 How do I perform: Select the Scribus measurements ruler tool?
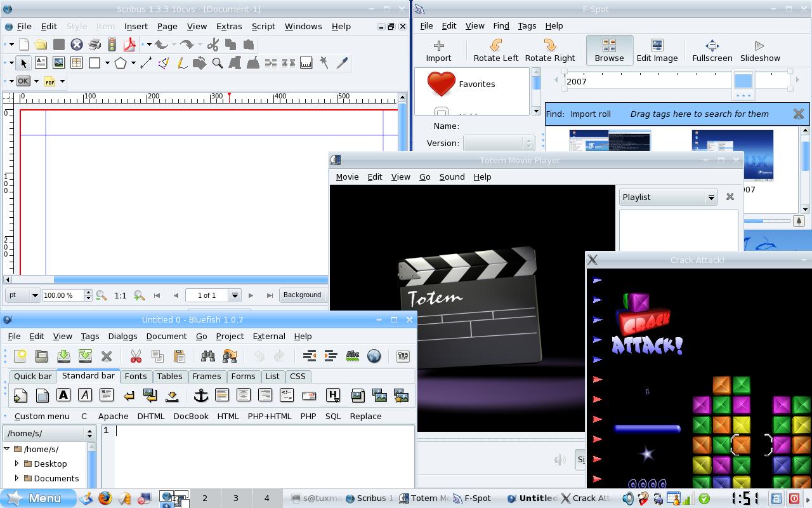[306, 63]
